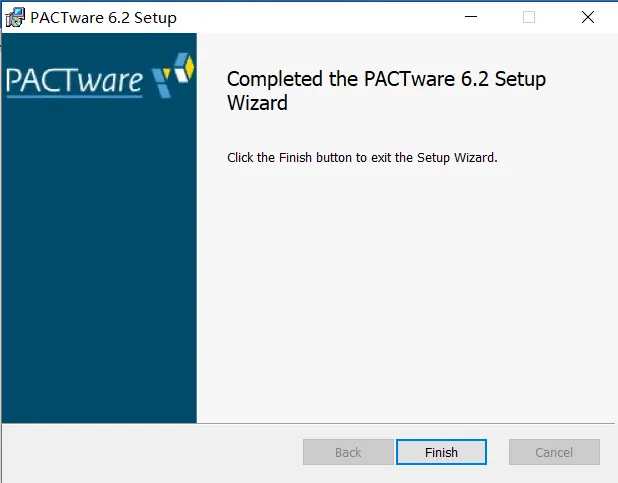This screenshot has width=618, height=483.
Task: Click the word "Wizard" in the heading
Action: coord(258,103)
